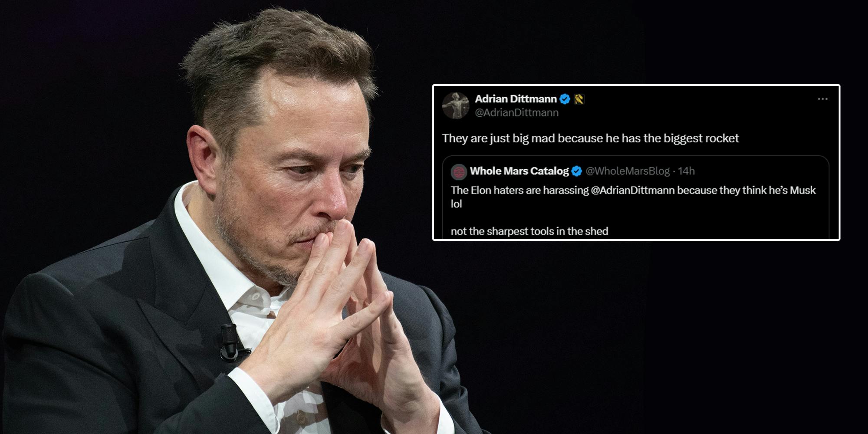Click the 14h timestamp on quoted post

686,171
